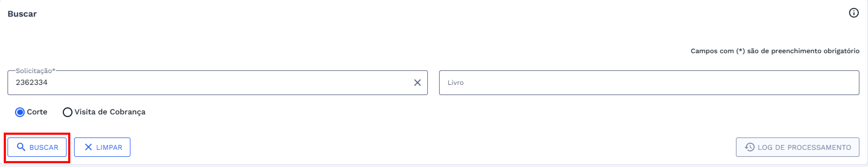Clear the Solicitação field using the X icon
This screenshot has width=868, height=167.
pyautogui.click(x=417, y=83)
